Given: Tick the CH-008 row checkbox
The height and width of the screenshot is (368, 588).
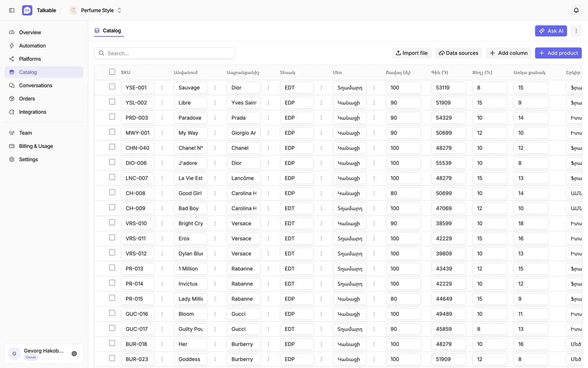Looking at the screenshot, I should point(112,192).
